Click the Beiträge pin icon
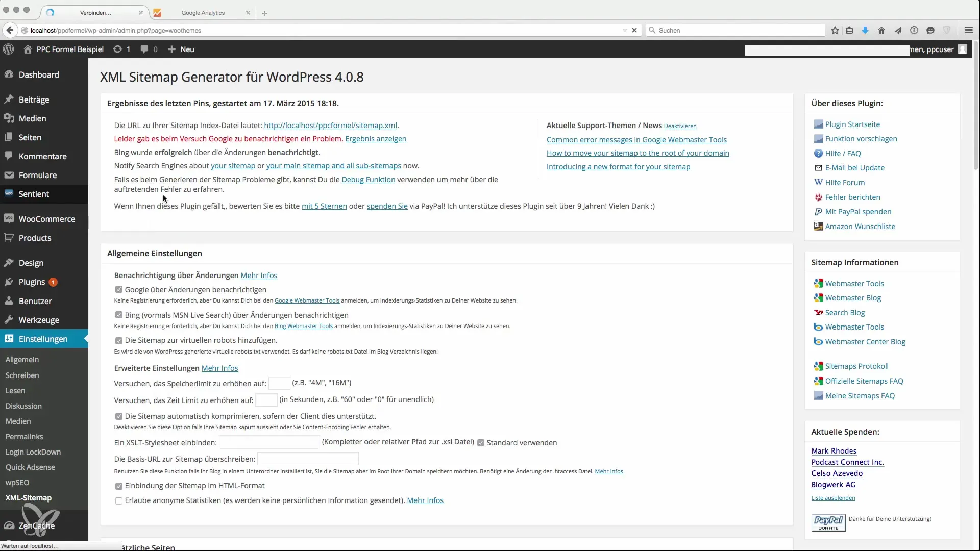Viewport: 980px width, 551px height. [9, 99]
